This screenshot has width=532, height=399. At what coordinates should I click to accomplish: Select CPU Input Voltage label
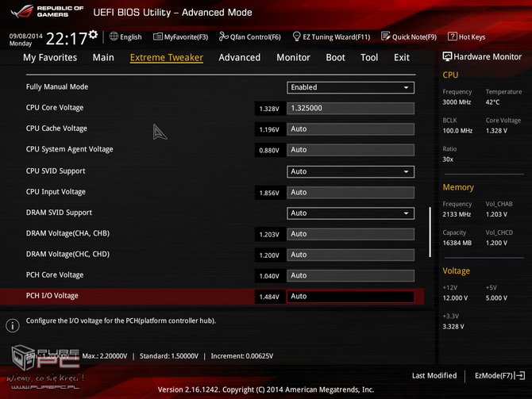(x=56, y=192)
